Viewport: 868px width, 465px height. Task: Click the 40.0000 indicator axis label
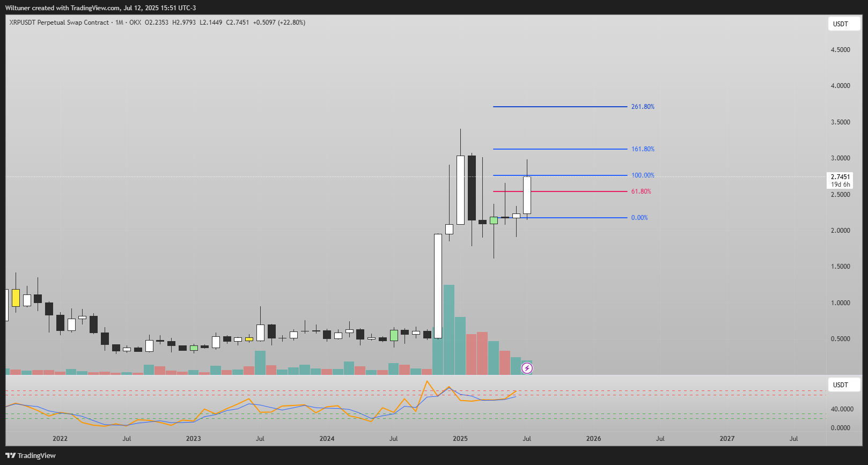pyautogui.click(x=842, y=409)
